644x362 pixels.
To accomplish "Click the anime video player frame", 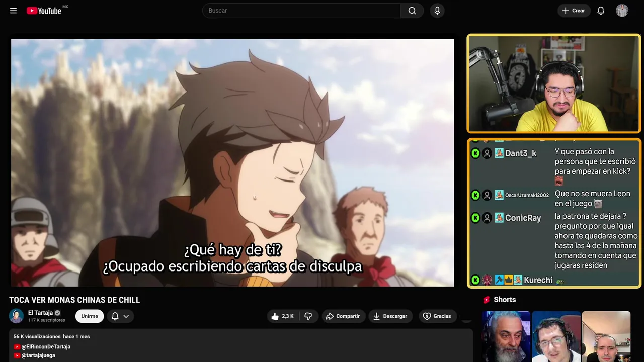I will 232,162.
